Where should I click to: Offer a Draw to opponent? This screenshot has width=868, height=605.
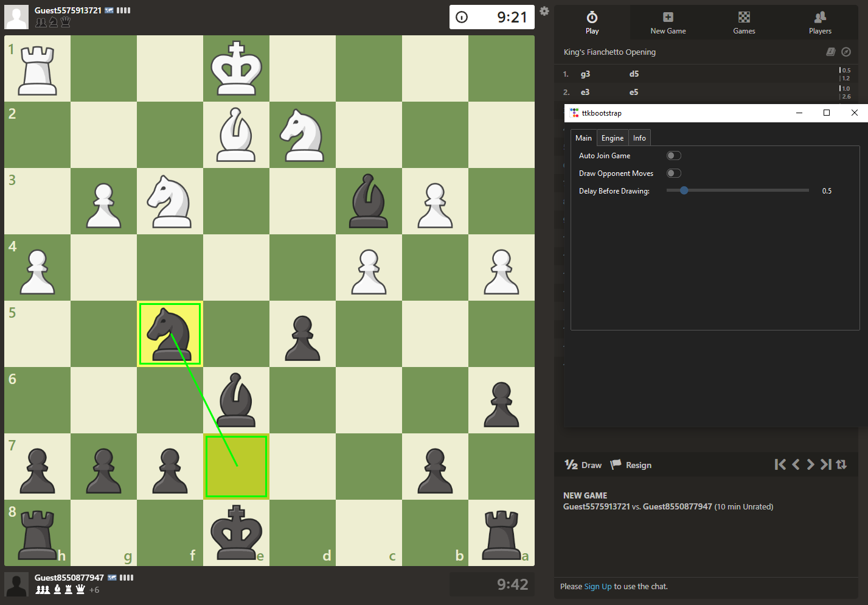pos(583,465)
